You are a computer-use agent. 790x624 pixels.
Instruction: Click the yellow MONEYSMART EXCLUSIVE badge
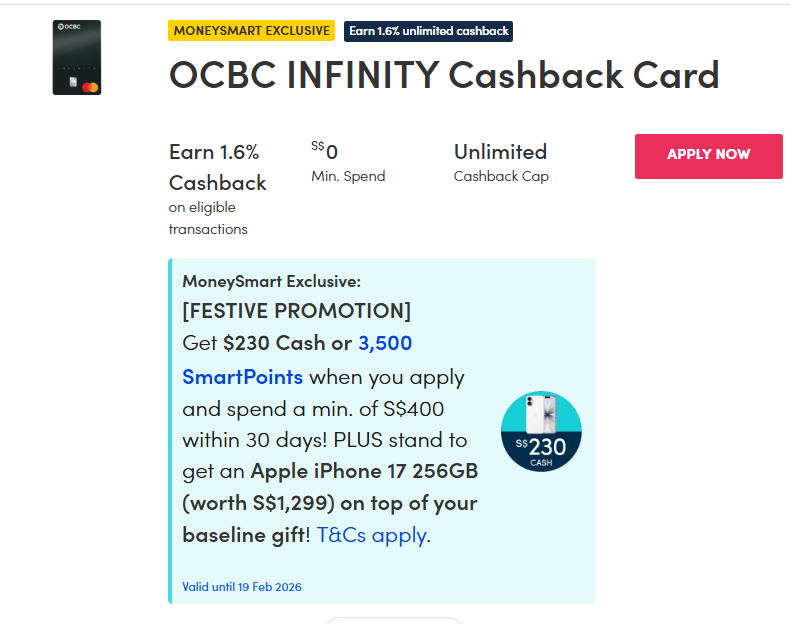tap(251, 31)
